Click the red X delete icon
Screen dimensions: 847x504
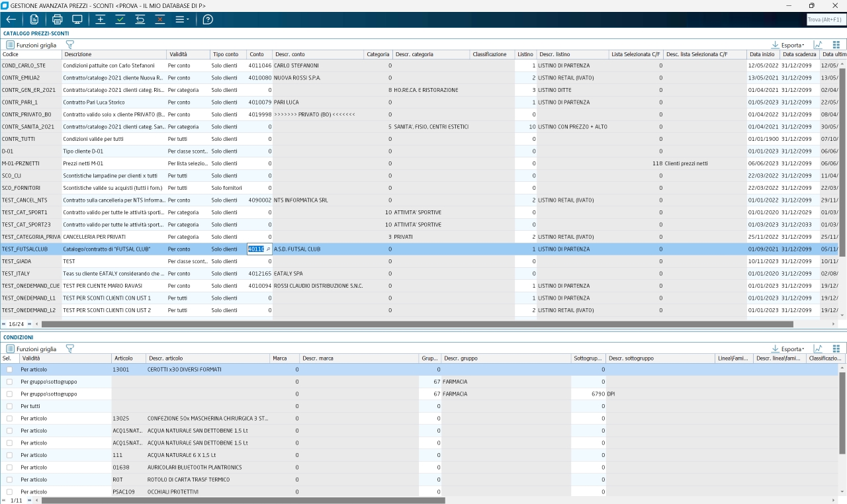(x=159, y=20)
